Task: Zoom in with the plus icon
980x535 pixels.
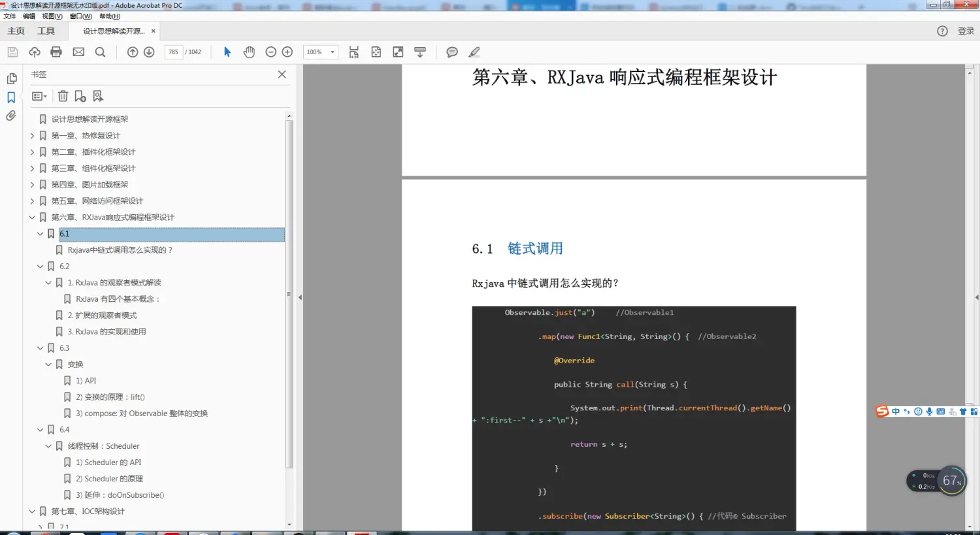Action: (x=287, y=52)
